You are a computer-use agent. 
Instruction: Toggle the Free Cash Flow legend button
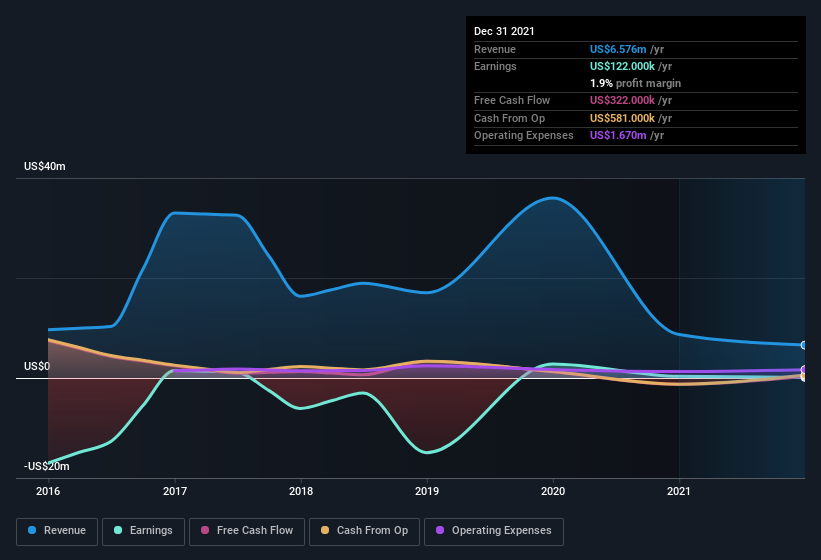[247, 532]
